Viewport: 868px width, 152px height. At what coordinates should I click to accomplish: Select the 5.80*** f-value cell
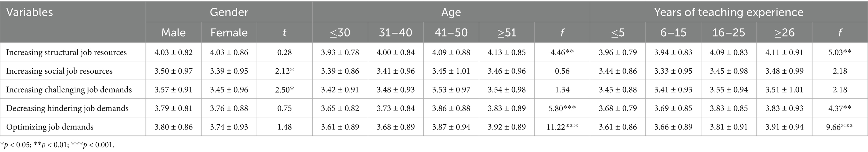point(562,108)
